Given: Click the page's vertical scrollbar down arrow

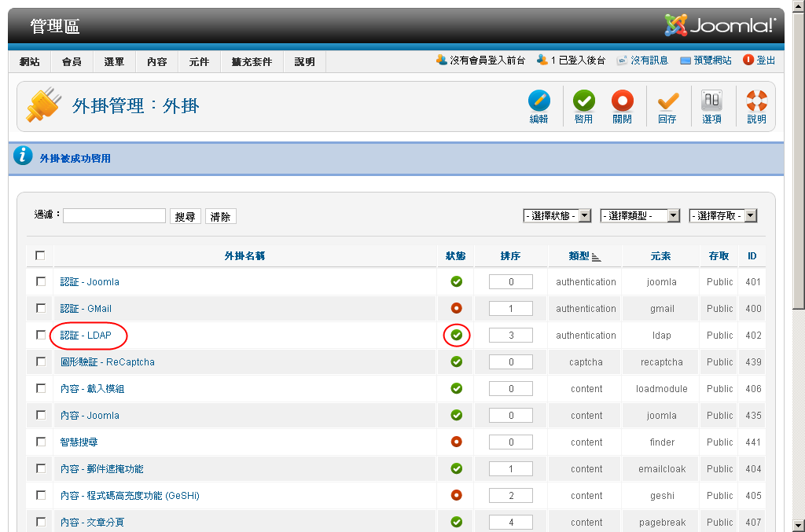Looking at the screenshot, I should (x=798, y=525).
